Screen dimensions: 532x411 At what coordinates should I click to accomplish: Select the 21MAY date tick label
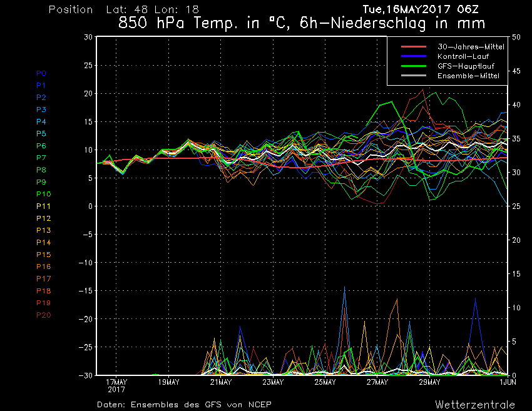pos(221,382)
